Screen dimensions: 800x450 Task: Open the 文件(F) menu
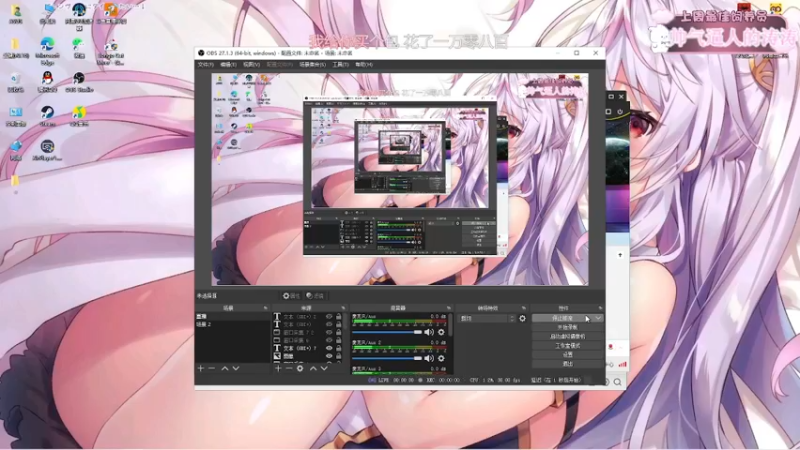pyautogui.click(x=206, y=65)
